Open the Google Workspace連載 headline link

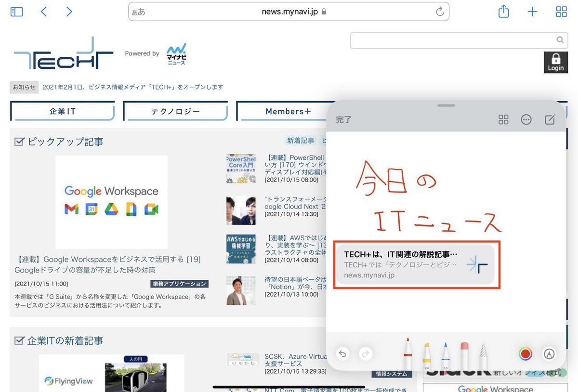tap(108, 264)
